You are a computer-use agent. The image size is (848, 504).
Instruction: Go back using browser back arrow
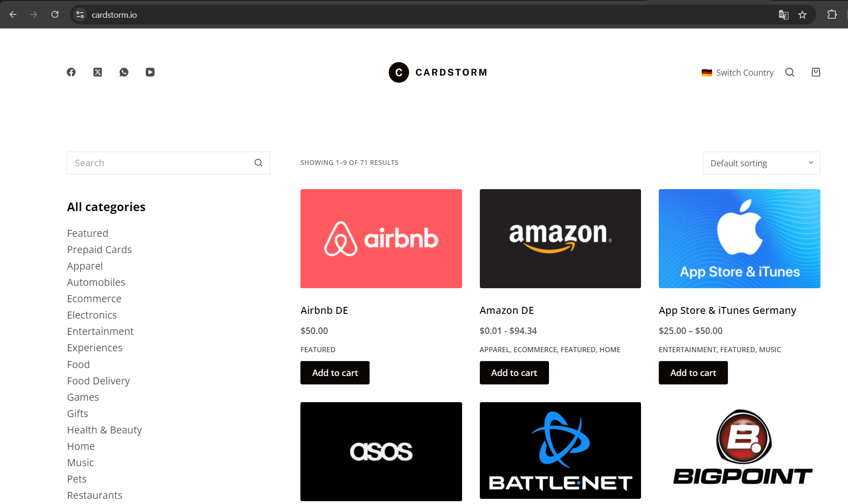[13, 14]
